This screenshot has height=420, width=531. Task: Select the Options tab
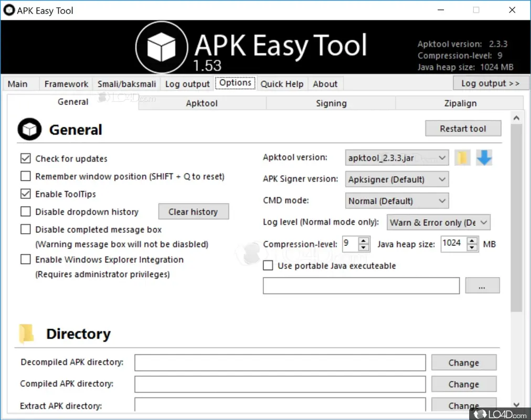coord(236,83)
